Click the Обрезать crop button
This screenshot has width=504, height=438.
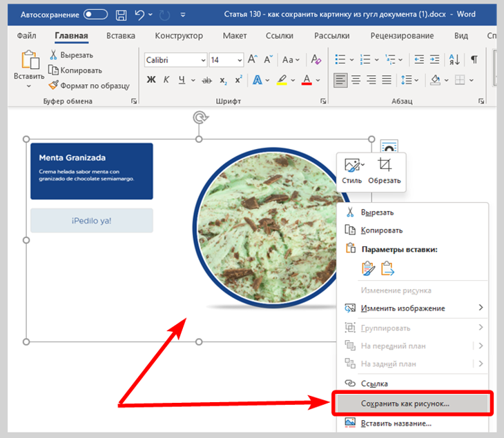tap(385, 171)
